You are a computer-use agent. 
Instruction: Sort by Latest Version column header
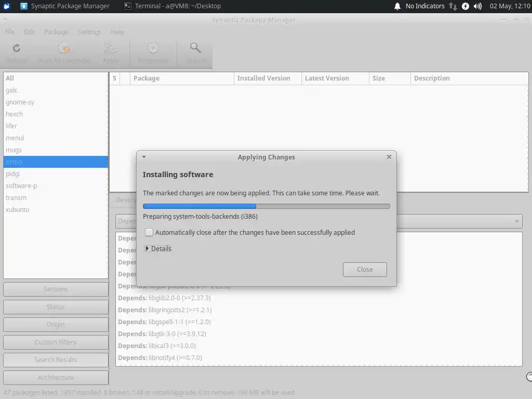coord(335,78)
